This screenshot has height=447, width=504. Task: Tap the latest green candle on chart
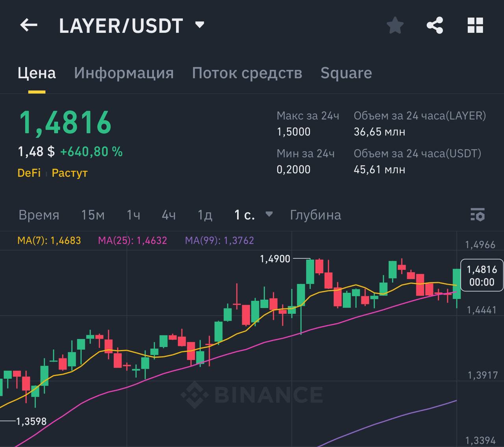(457, 284)
